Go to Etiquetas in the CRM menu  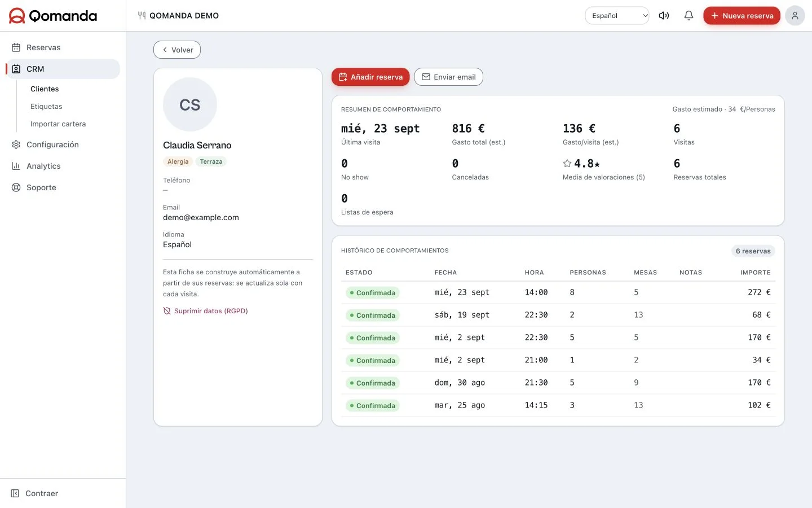[x=46, y=106]
